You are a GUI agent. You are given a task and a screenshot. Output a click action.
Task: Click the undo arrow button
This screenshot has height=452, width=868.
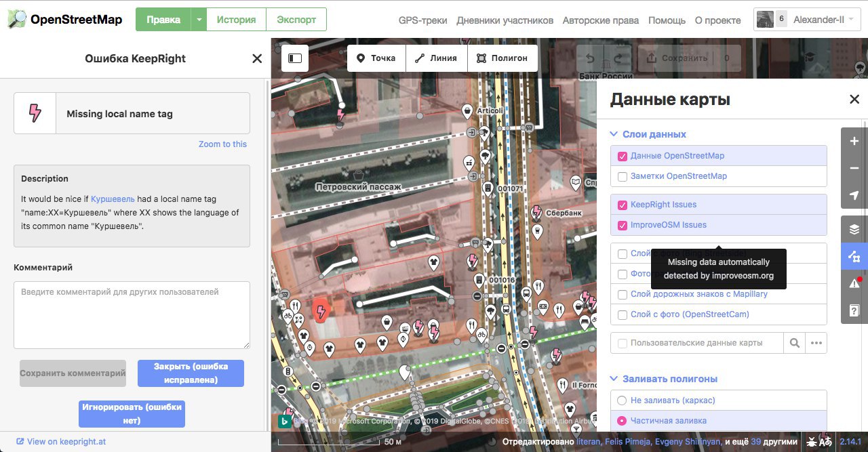pos(590,58)
